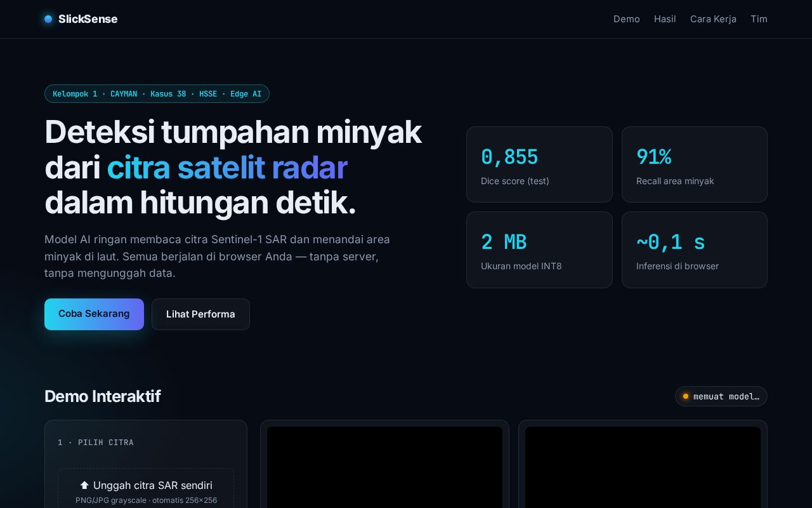812x508 pixels.
Task: Open the Demo nav link
Action: (627, 19)
